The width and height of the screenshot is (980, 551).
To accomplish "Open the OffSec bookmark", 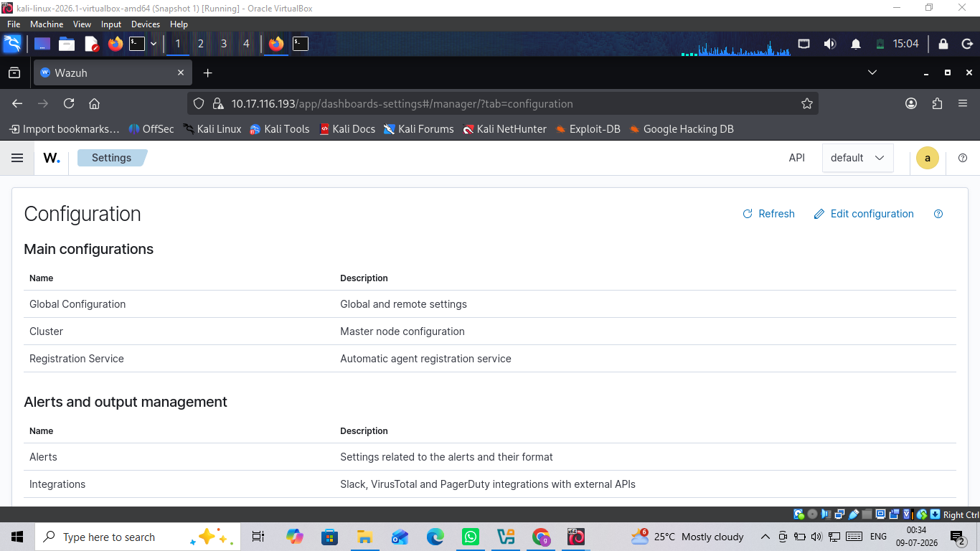I will click(151, 129).
